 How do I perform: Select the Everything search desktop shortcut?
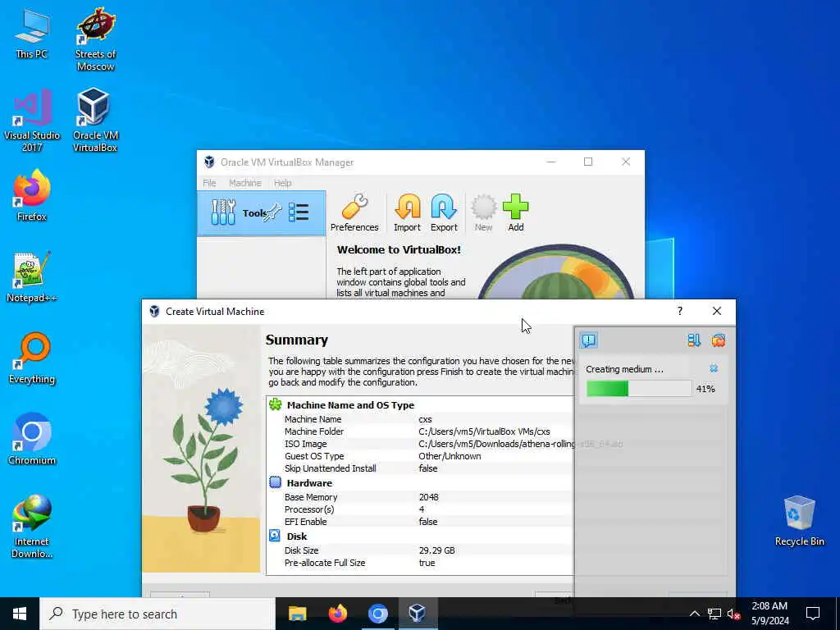tap(32, 358)
